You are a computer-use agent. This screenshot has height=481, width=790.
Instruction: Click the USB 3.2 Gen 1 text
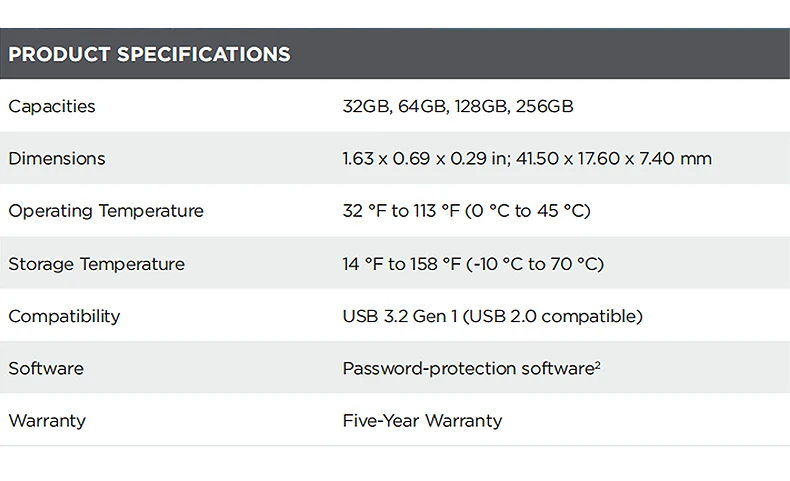click(x=400, y=316)
